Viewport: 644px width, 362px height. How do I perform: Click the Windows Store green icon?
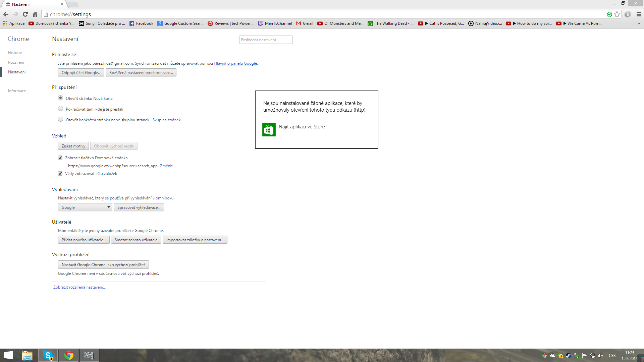pos(269,130)
